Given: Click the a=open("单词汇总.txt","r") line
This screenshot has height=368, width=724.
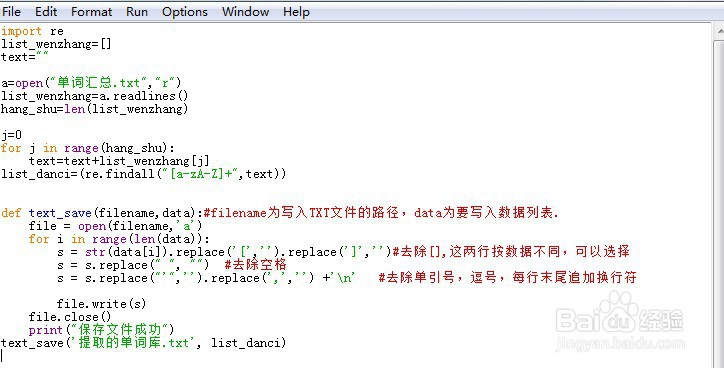Looking at the screenshot, I should pos(91,83).
